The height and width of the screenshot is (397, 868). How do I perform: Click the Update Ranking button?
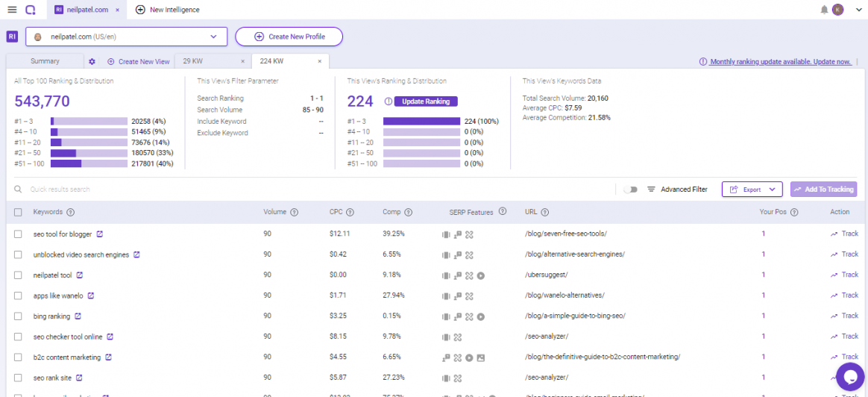[x=426, y=101]
